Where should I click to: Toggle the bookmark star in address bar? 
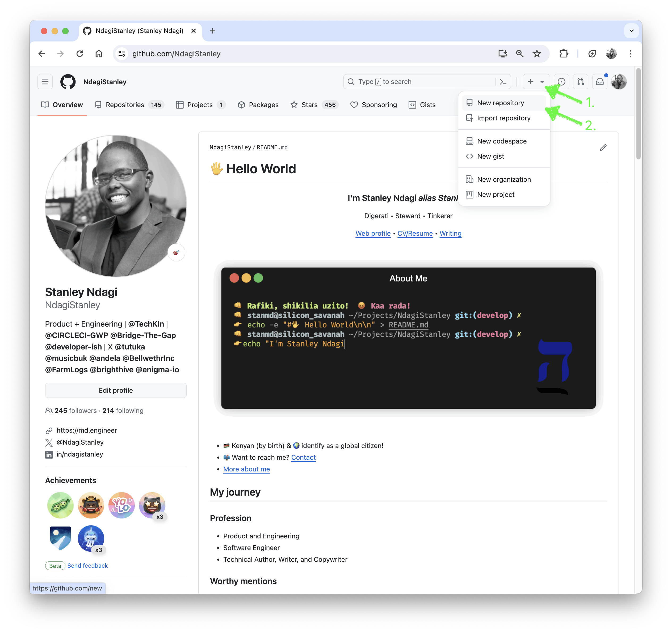(x=537, y=53)
